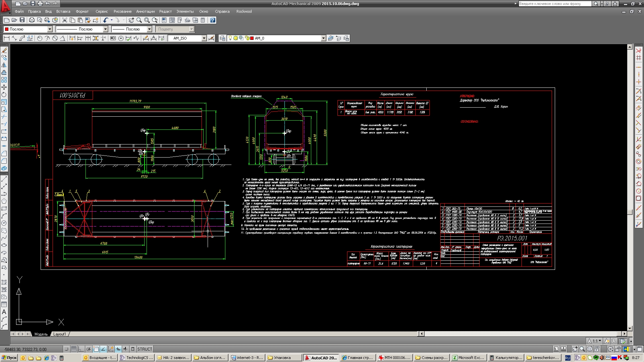Image resolution: width=644 pixels, height=362 pixels.
Task: Click the Windows Пуск start button
Action: point(9,358)
